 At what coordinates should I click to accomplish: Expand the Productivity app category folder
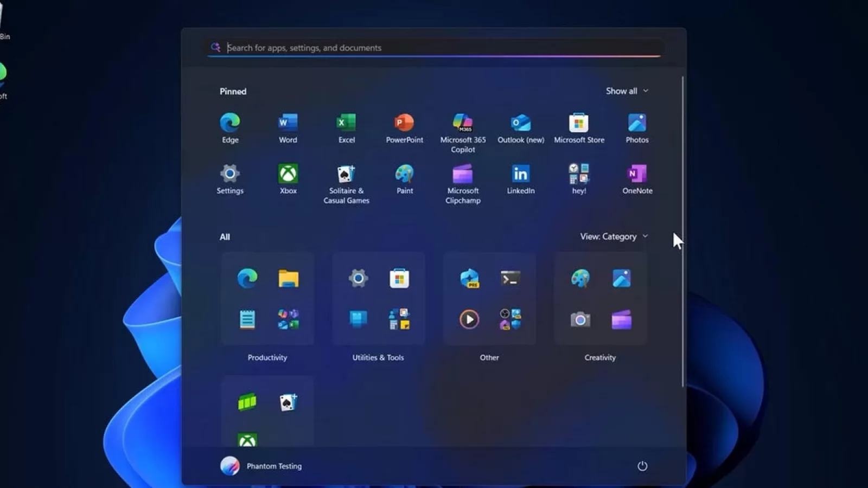[267, 299]
